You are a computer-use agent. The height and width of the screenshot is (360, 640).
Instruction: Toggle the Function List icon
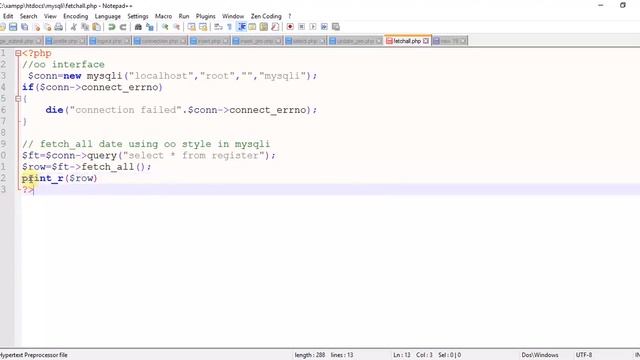pyautogui.click(x=275, y=27)
